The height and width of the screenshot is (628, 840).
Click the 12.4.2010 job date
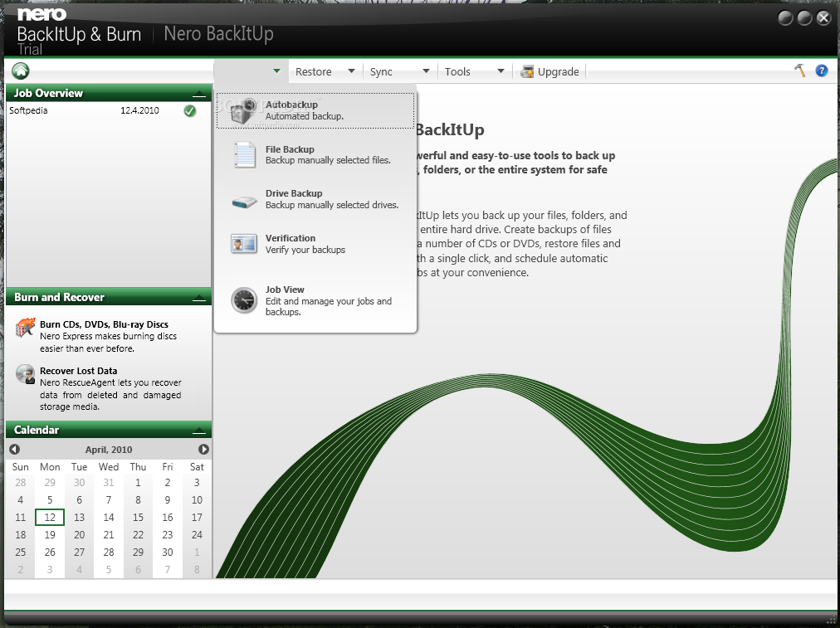click(139, 110)
